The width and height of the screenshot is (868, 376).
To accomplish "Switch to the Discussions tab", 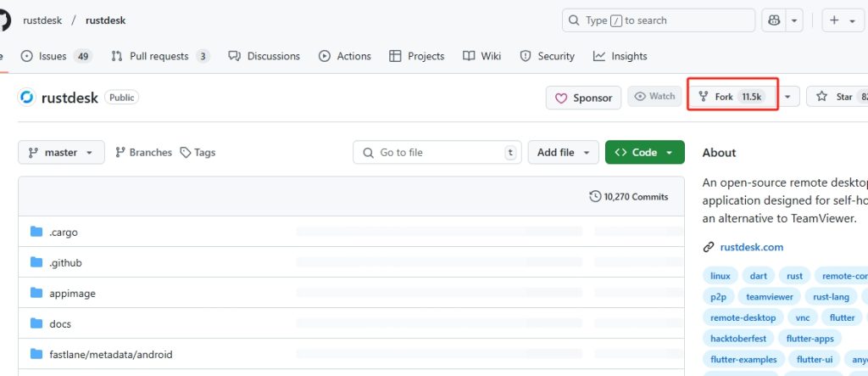I will click(x=264, y=56).
